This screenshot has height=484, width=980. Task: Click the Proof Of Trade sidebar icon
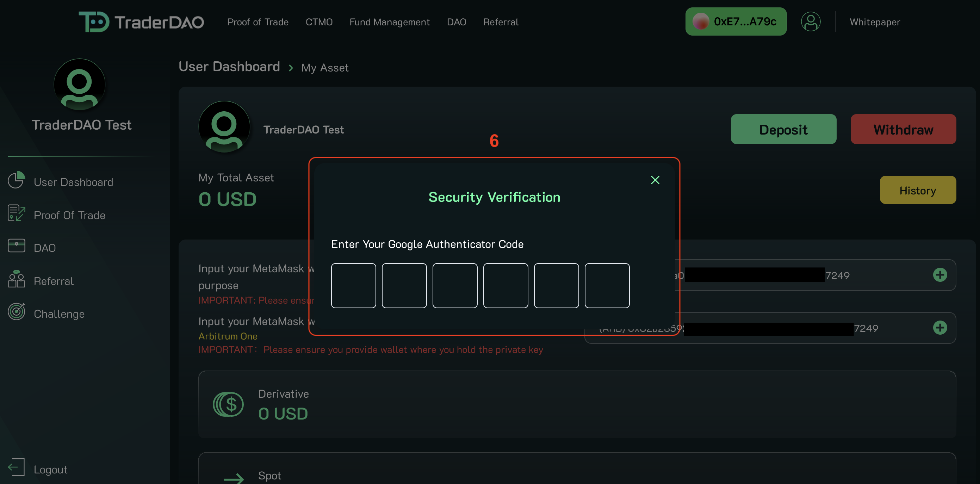[x=16, y=213]
